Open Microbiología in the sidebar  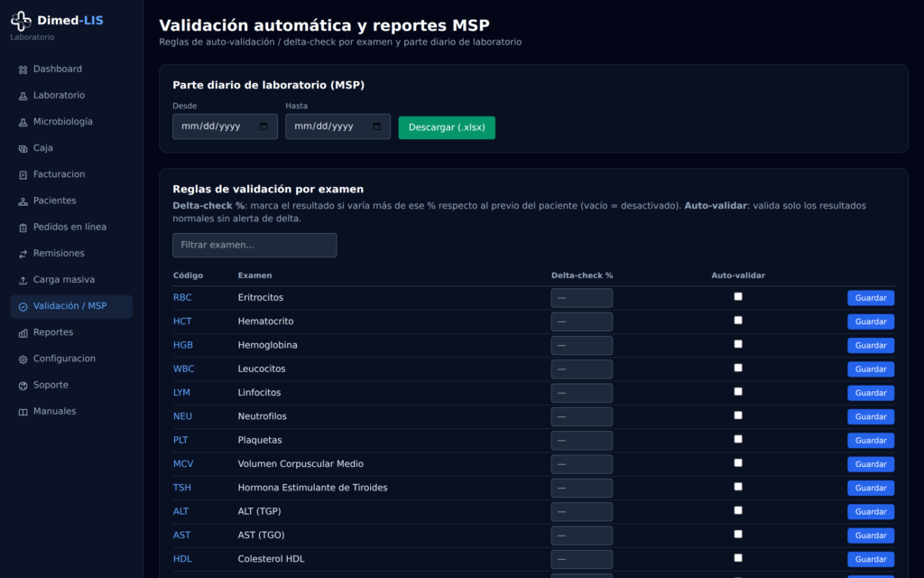[71, 122]
